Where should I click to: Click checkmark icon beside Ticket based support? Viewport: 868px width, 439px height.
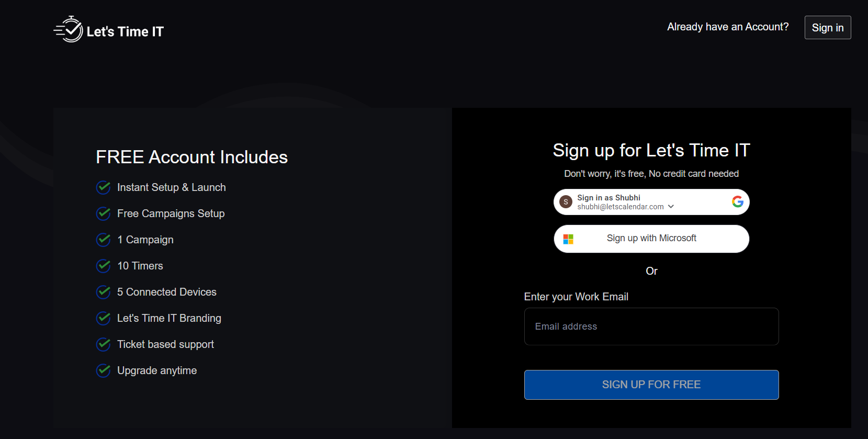coord(104,344)
